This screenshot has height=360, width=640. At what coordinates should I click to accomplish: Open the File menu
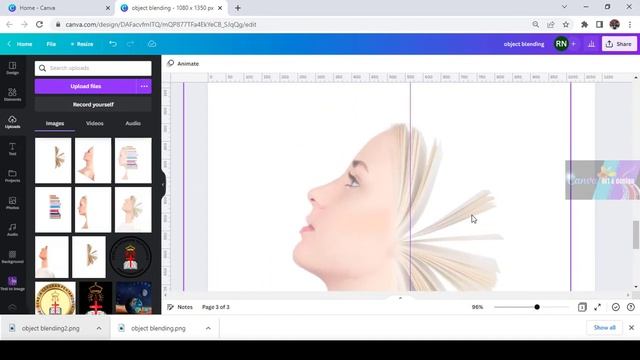click(x=51, y=44)
